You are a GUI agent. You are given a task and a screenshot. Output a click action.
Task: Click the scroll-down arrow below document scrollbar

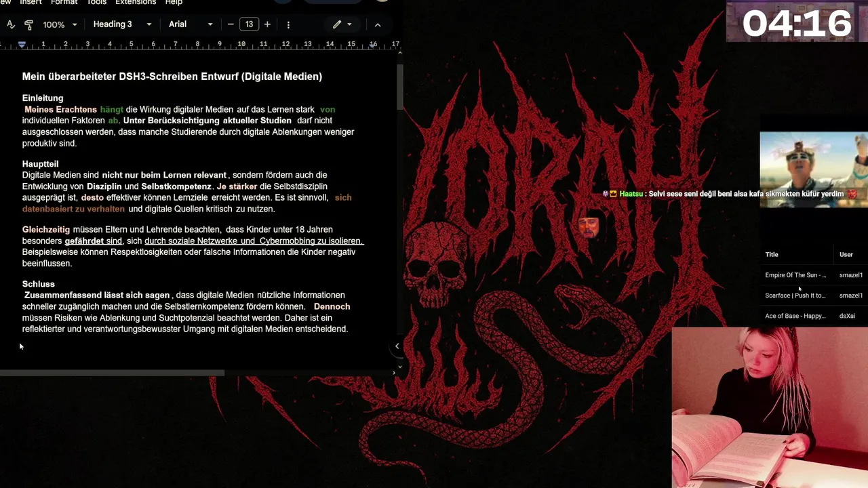point(399,367)
